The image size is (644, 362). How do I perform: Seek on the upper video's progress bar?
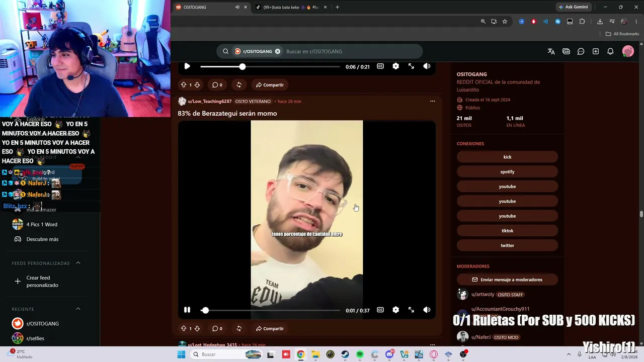click(x=270, y=67)
